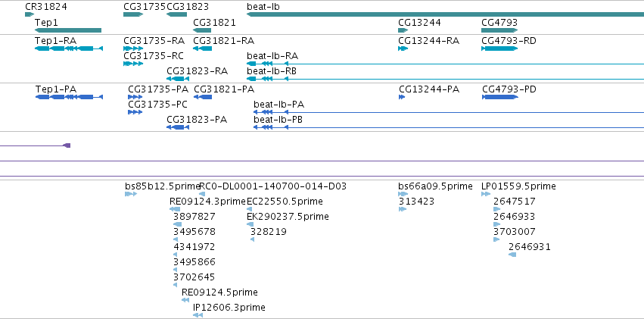Click the beat-Ib gene span bar
644x319 pixels.
445,14
